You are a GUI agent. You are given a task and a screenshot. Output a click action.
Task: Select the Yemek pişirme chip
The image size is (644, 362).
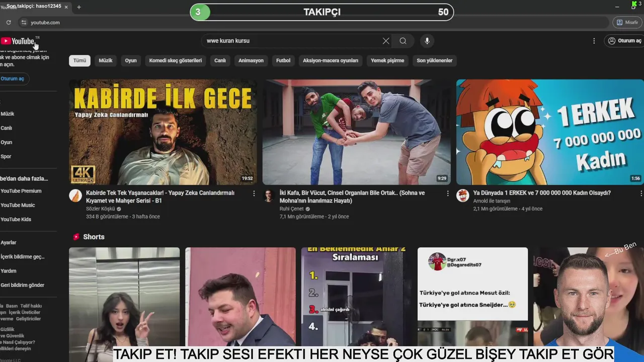[x=387, y=60]
